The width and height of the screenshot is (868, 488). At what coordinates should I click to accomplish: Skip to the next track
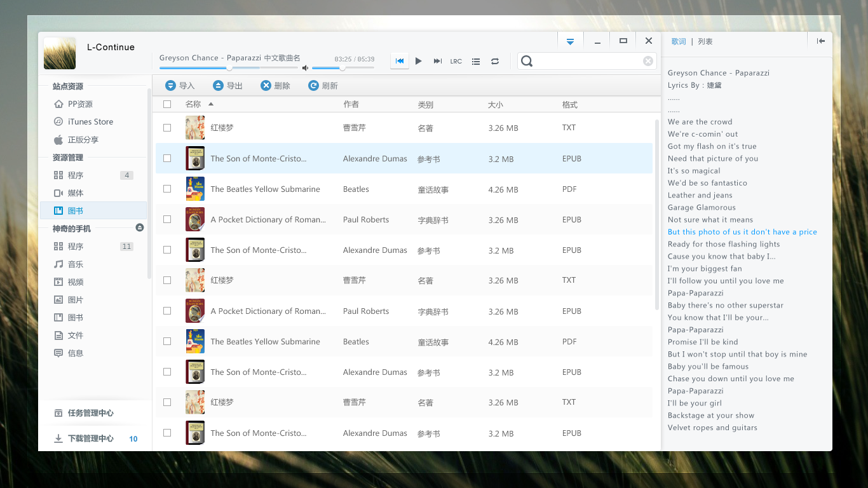pyautogui.click(x=438, y=61)
